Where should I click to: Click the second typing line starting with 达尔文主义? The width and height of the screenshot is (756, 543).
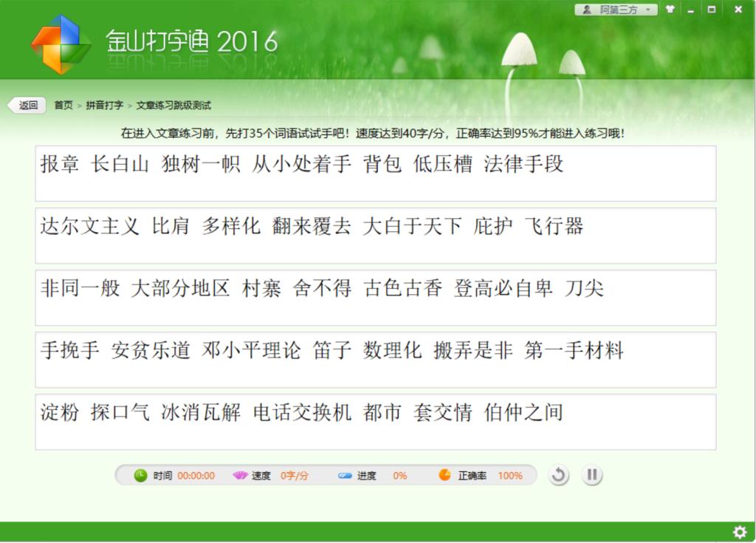375,235
